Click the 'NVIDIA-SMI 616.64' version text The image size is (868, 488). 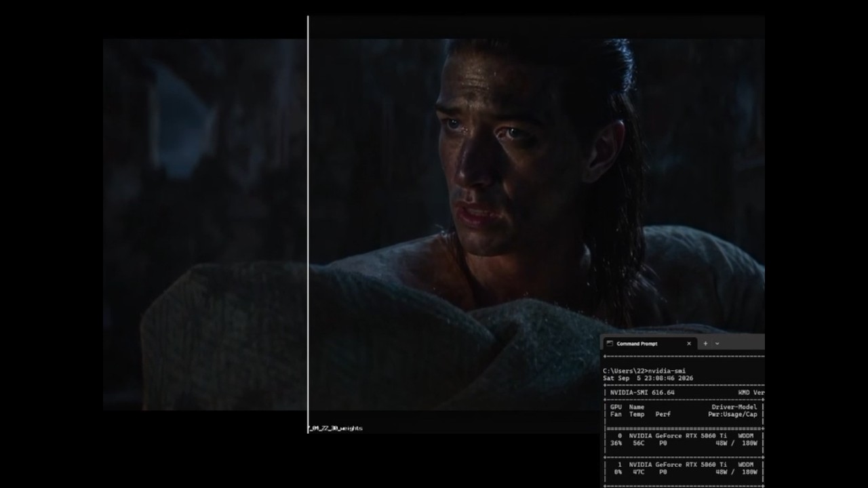coord(642,392)
